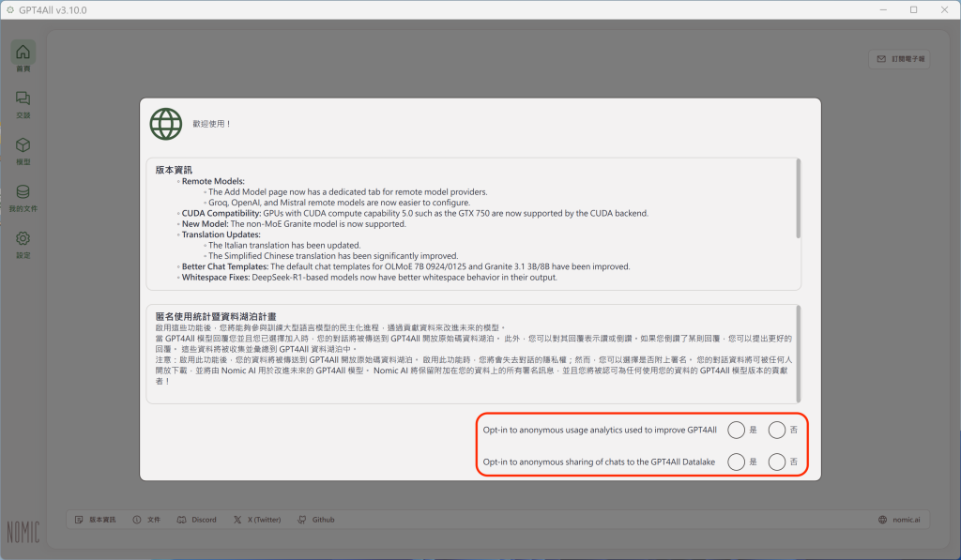Click the 版本資訊 release notes scrollbar

point(799,197)
